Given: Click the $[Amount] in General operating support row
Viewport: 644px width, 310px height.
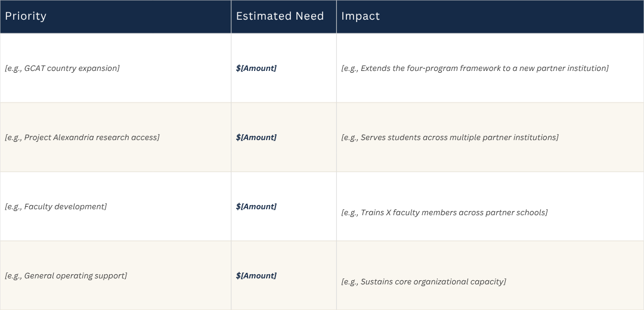Looking at the screenshot, I should click(x=256, y=275).
